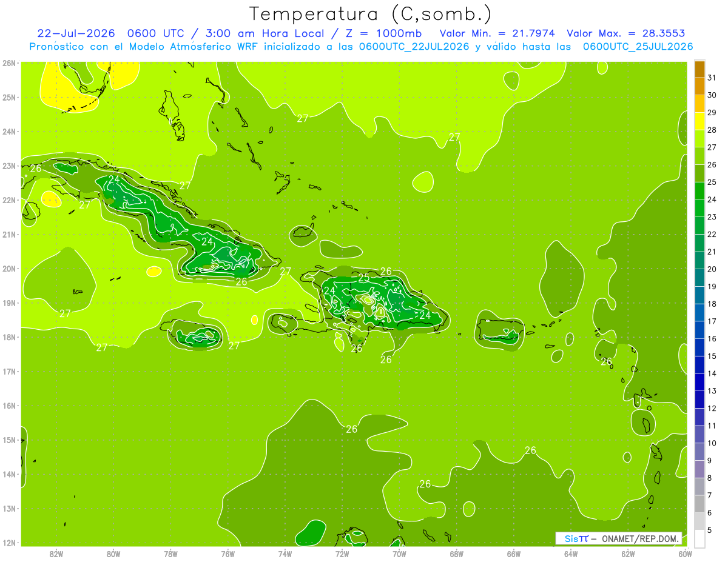
Task: Click the colorbar scale value 17
Action: pyautogui.click(x=712, y=321)
